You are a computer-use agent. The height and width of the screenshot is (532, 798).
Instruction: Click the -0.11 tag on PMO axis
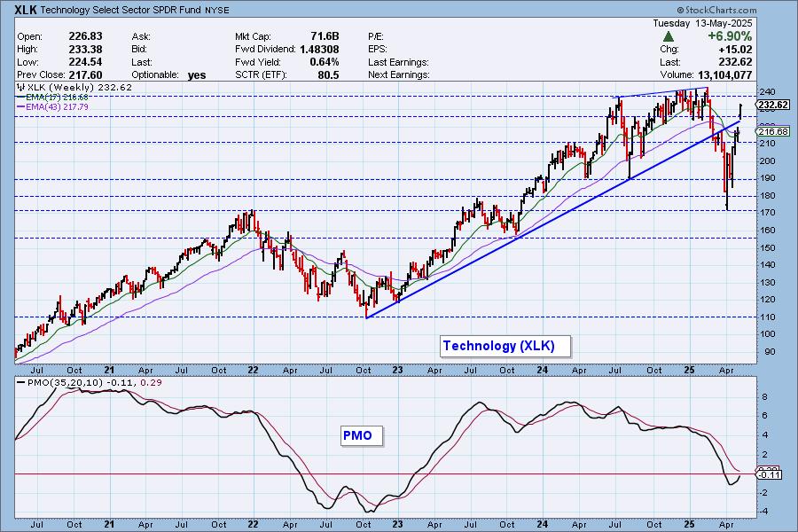tap(770, 475)
